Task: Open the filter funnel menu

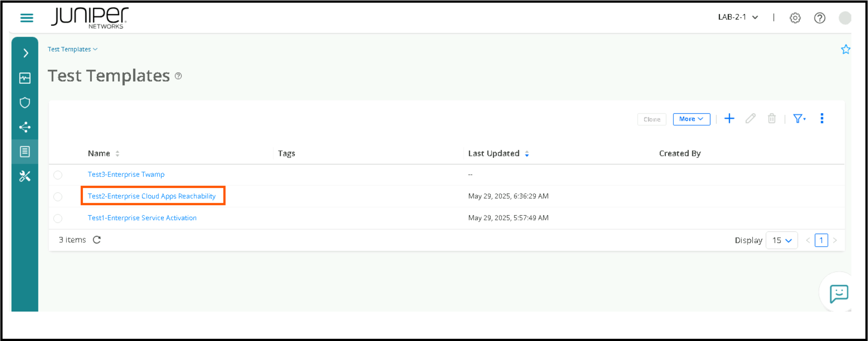Action: (799, 119)
